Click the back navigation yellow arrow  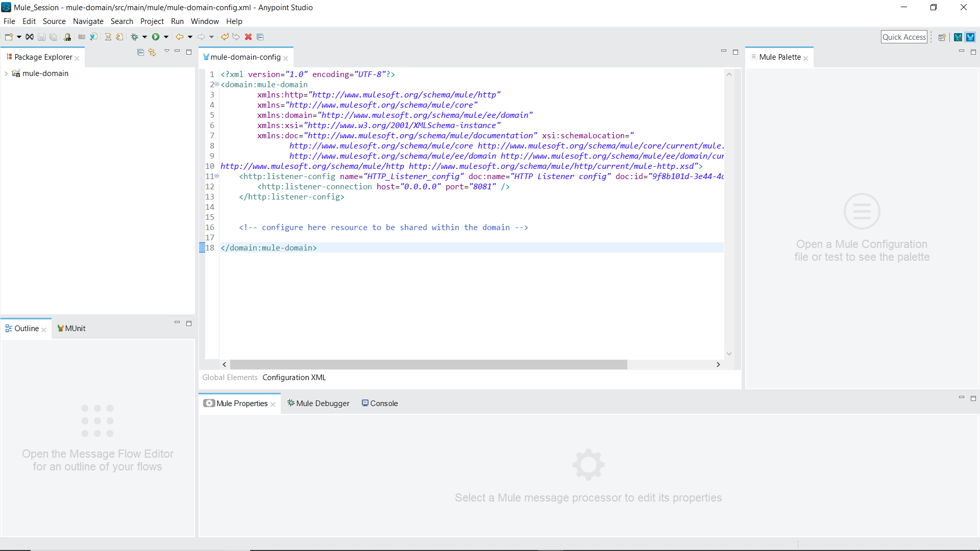click(x=179, y=37)
